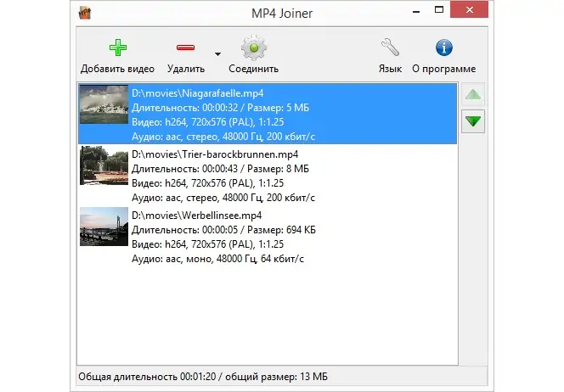This screenshot has width=564, height=392.
Task: Click the Удалить label
Action: 186,69
